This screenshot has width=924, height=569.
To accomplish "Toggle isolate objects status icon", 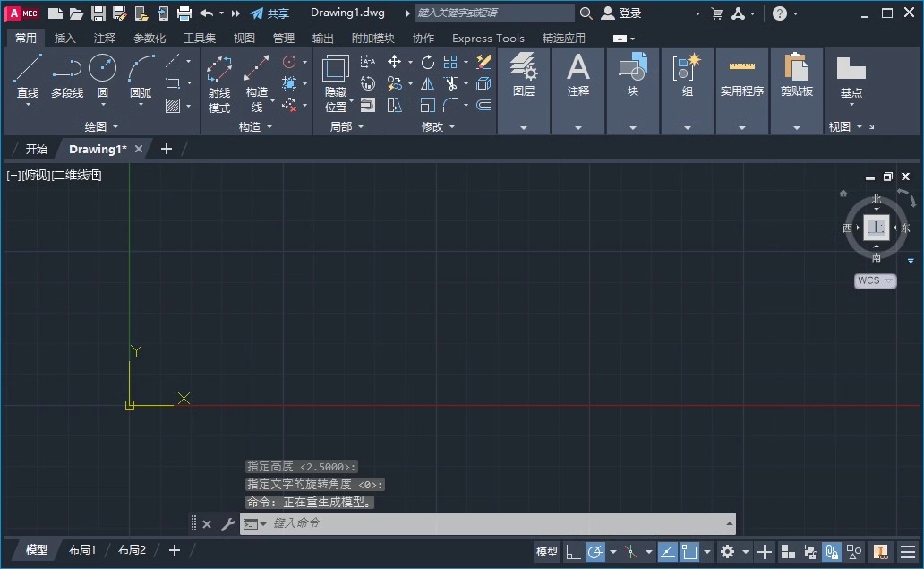I will 854,552.
